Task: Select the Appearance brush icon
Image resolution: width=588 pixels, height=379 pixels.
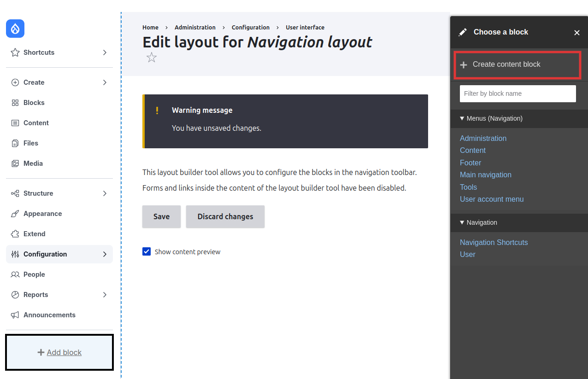Action: (14, 213)
